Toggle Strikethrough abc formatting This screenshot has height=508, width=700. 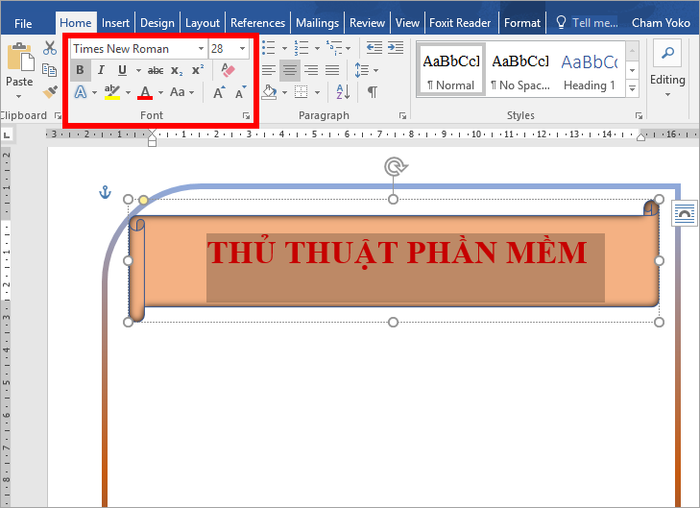click(155, 71)
